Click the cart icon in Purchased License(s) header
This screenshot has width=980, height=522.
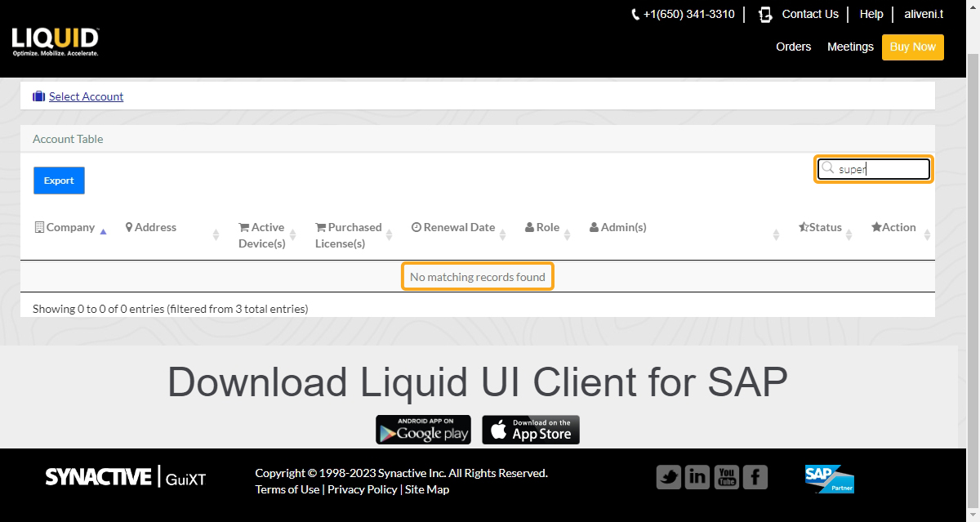click(320, 227)
